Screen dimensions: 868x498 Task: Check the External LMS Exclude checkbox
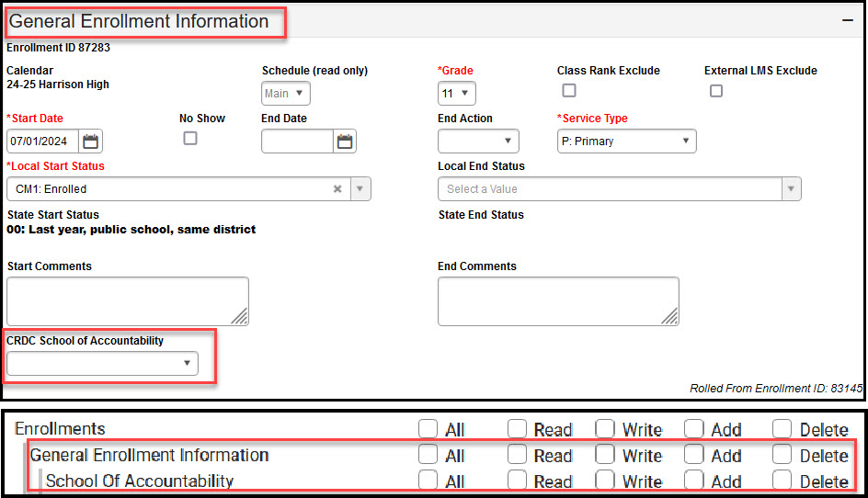coord(716,91)
